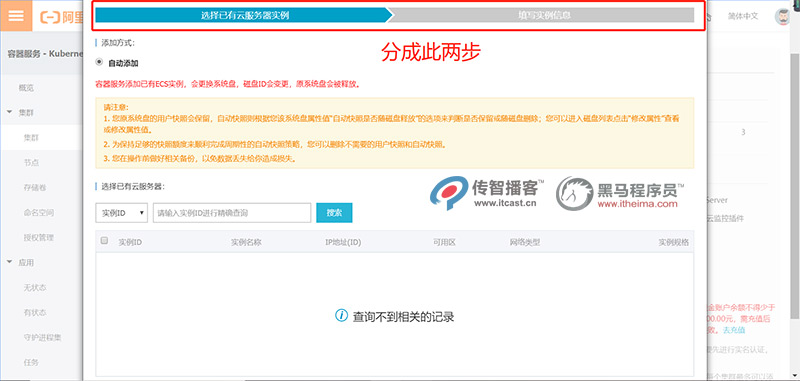This screenshot has height=381, width=800.
Task: Click the Alibaba Cloud logo
Action: [x=61, y=16]
